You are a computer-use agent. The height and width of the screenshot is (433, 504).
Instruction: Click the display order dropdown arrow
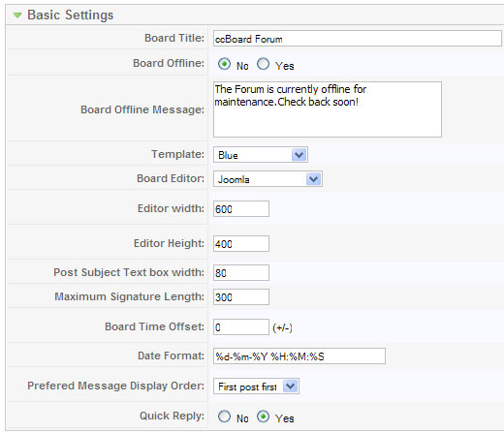click(290, 387)
